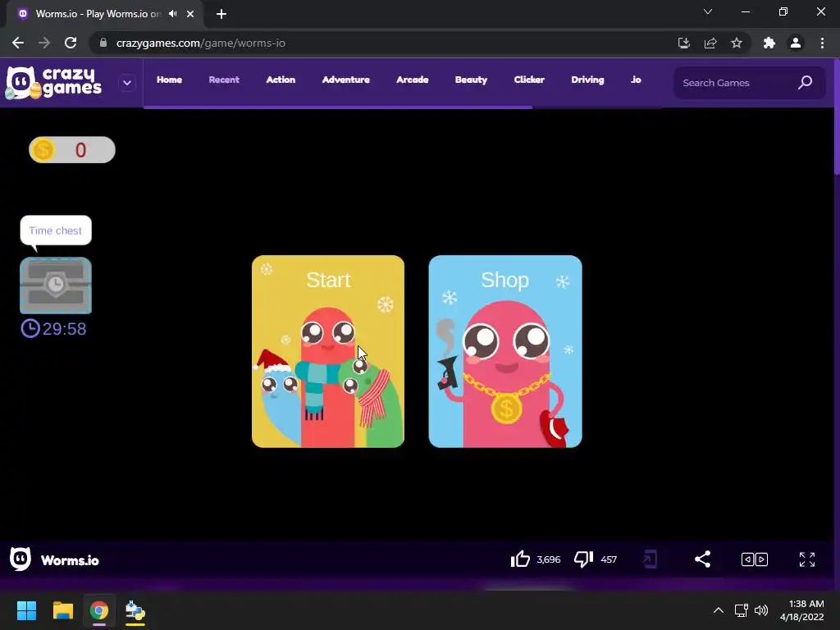This screenshot has width=840, height=630.
Task: Open the Python taskbar app
Action: pyautogui.click(x=135, y=610)
